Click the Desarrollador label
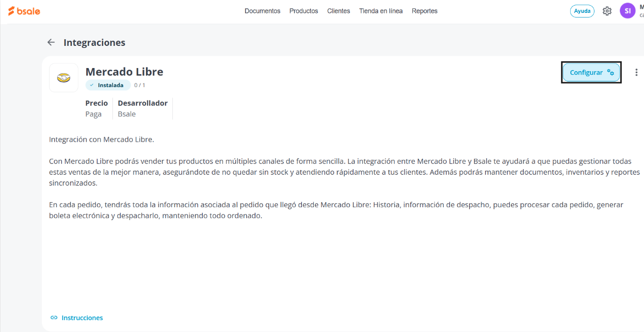 (142, 103)
